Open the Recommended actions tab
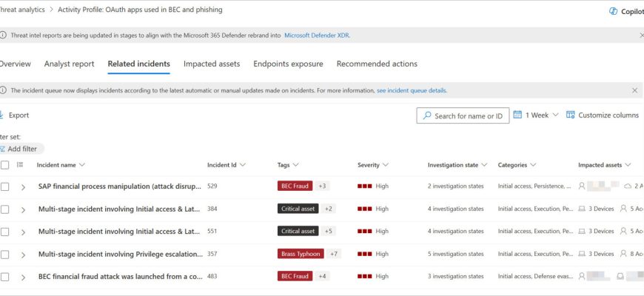Image resolution: width=644 pixels, height=296 pixels. (377, 64)
